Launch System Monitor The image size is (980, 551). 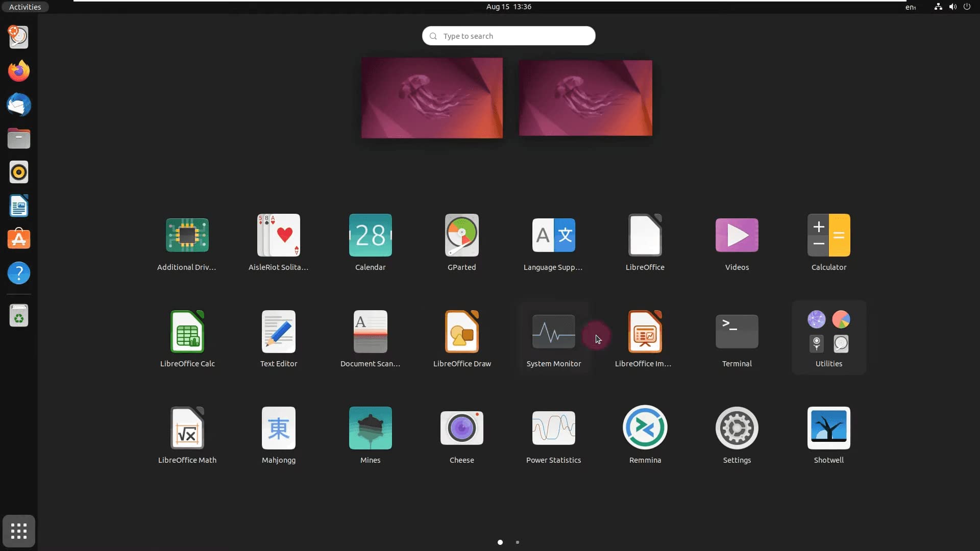click(553, 332)
